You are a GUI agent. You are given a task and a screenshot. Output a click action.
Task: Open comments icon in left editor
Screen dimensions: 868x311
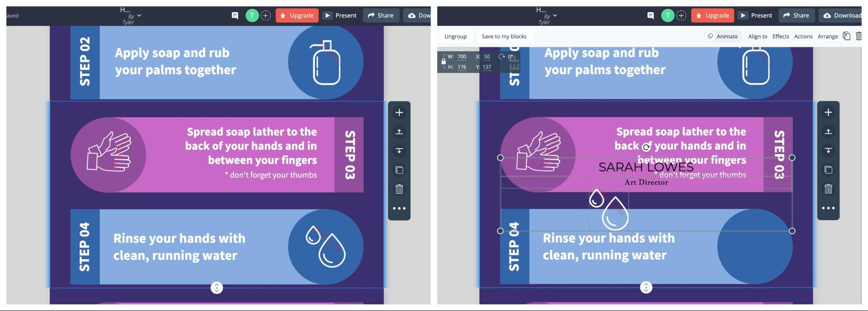[x=235, y=16]
